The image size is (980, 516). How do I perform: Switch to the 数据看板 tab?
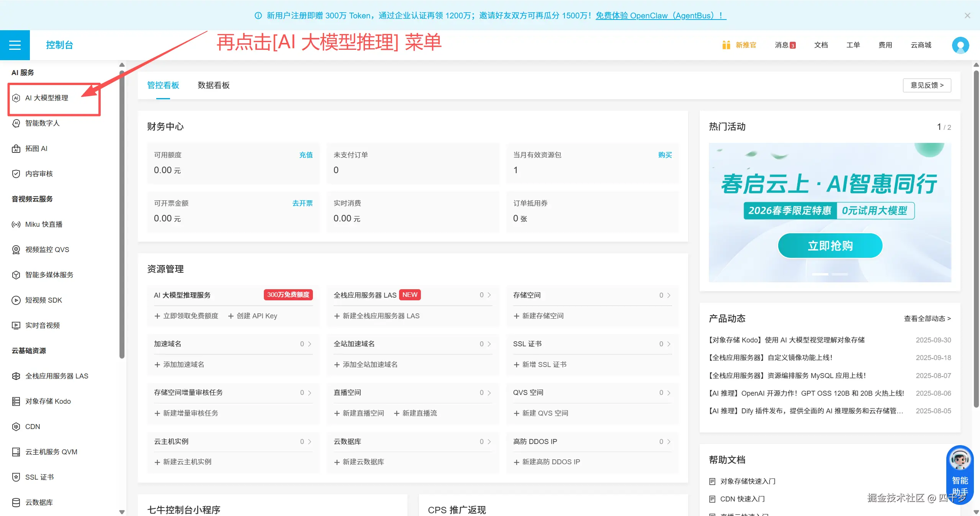tap(214, 85)
